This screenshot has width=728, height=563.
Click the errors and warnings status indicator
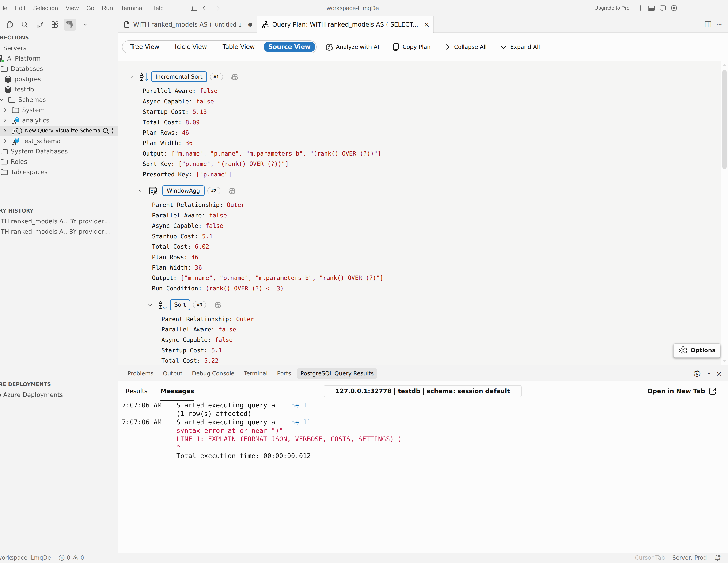71,558
